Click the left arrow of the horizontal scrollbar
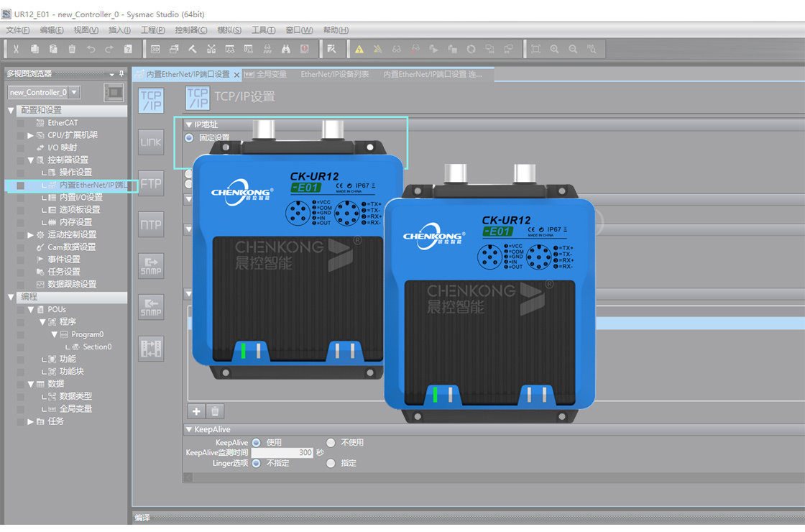This screenshot has height=532, width=805. pos(188,478)
